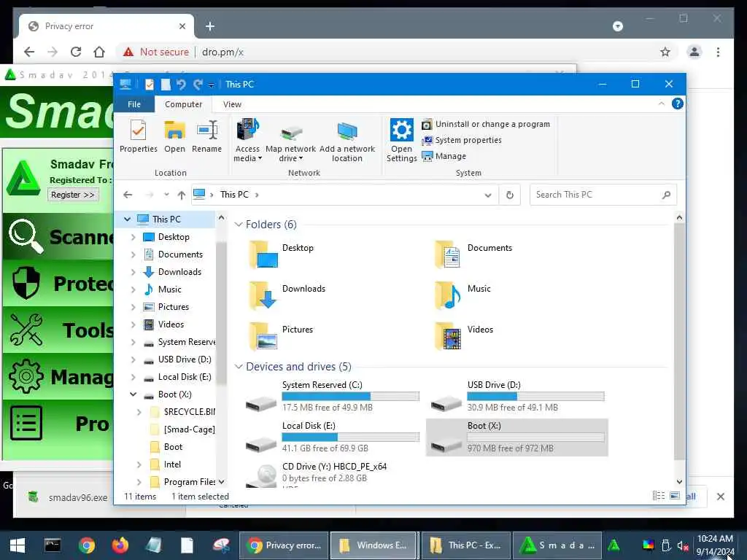Expand Desktop node in navigation tree
Image resolution: width=747 pixels, height=560 pixels.
point(133,237)
